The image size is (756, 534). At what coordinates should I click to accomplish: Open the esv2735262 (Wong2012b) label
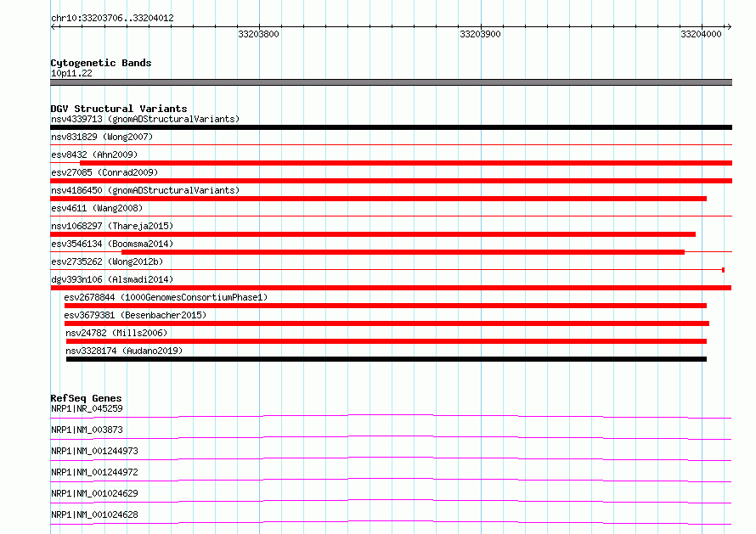pyautogui.click(x=107, y=261)
